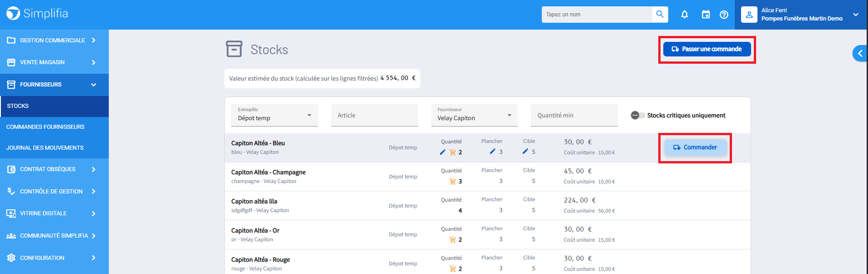Open Journal des Mouvements menu item
This screenshot has height=274, width=868.
tap(55, 148)
